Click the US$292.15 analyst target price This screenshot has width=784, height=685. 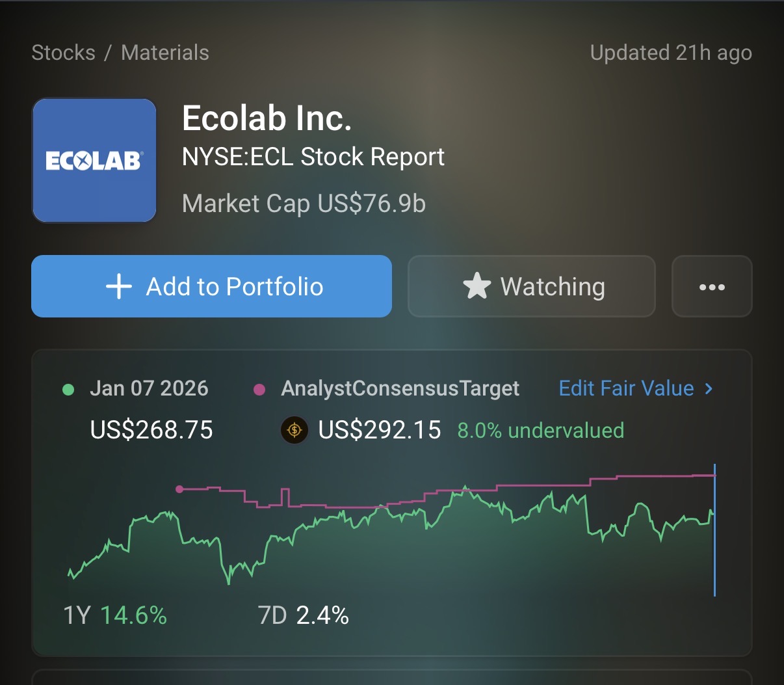click(380, 430)
